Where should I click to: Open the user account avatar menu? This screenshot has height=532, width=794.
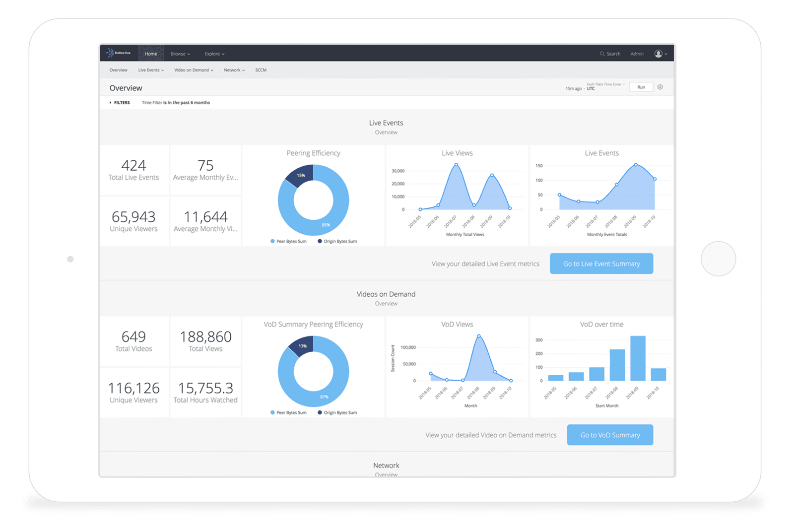pyautogui.click(x=659, y=54)
